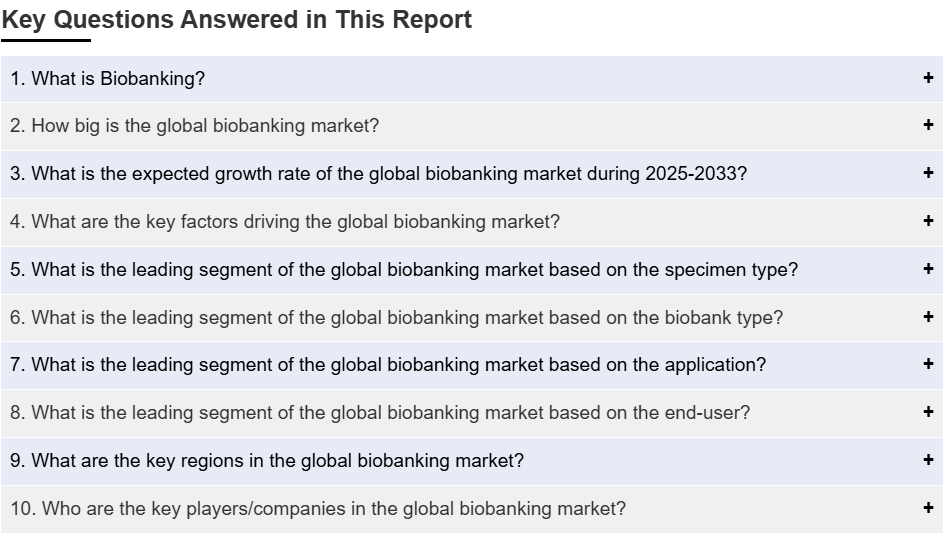Expand question 3 on growth rate during 2025-2033
The height and width of the screenshot is (536, 948).
(x=472, y=174)
